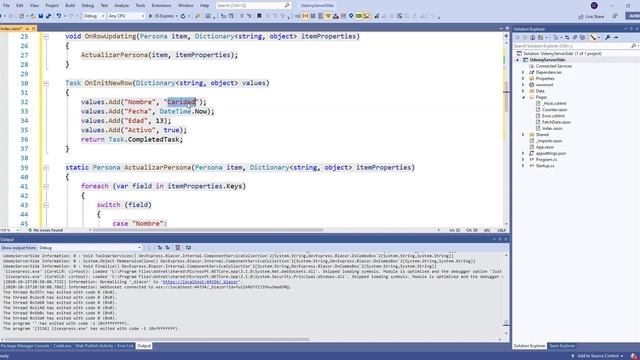
Task: Collapse the Pages folder
Action: [523, 97]
